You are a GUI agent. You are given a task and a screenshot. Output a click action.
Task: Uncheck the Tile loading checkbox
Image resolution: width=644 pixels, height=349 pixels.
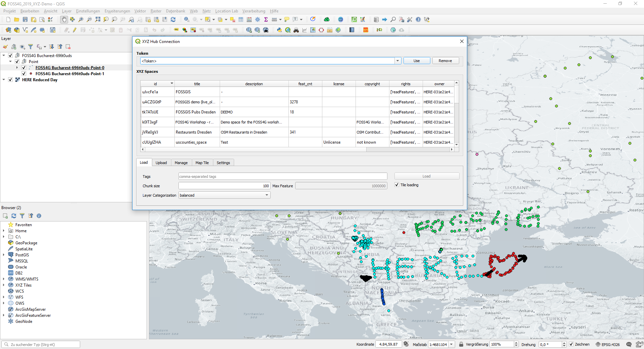pos(397,185)
